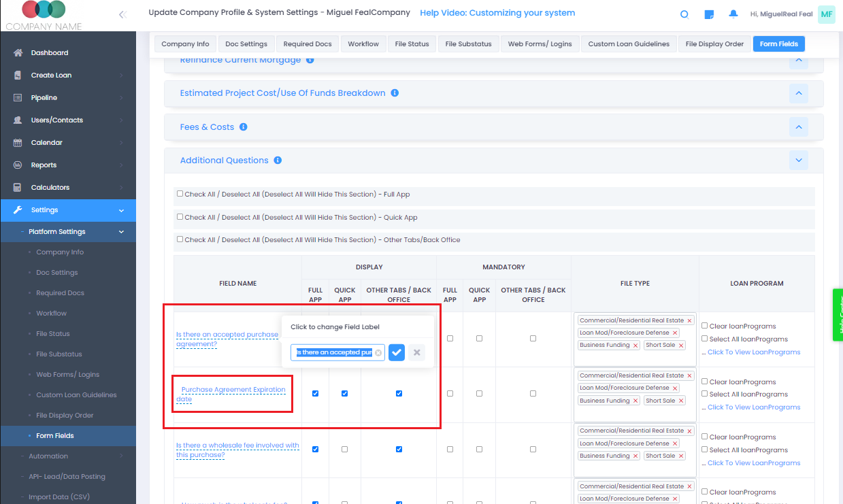This screenshot has width=843, height=504.
Task: Open the notes icon in the top bar
Action: pos(709,14)
